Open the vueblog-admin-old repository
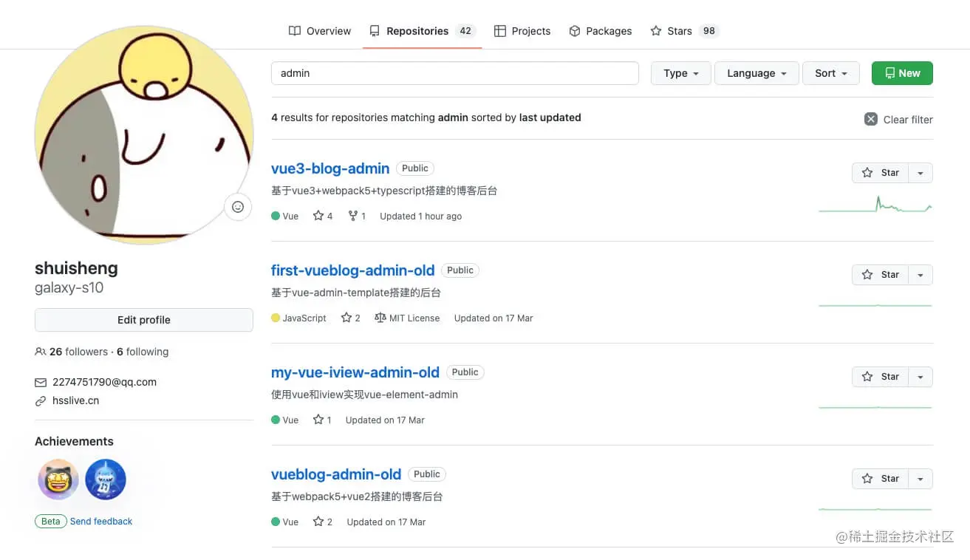The width and height of the screenshot is (970, 560). pyautogui.click(x=336, y=474)
